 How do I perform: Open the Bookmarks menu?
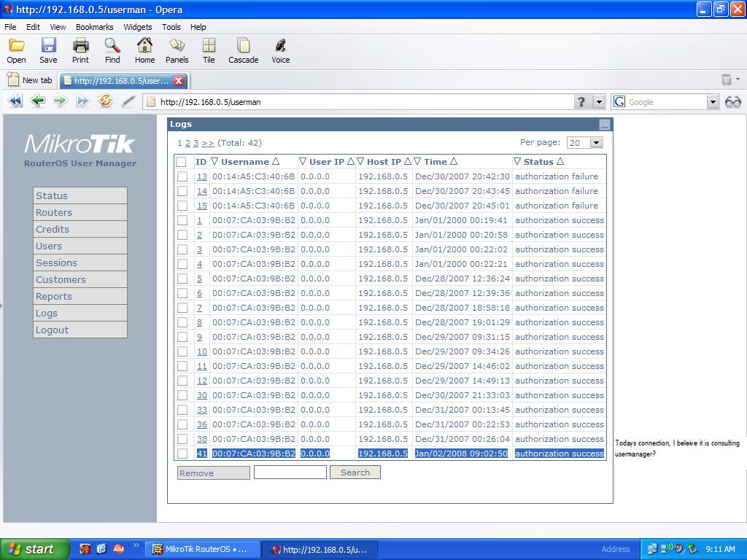(94, 27)
